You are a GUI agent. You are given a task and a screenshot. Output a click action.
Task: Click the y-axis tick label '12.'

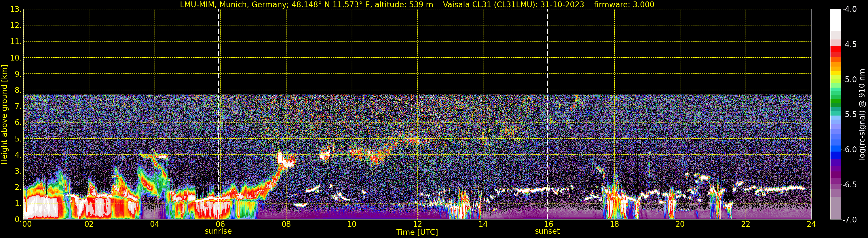tap(16, 26)
